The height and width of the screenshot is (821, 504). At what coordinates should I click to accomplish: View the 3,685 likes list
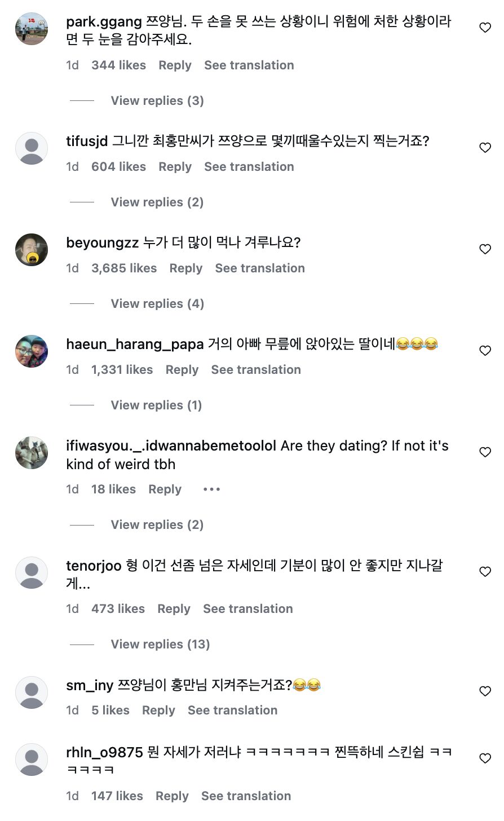click(124, 268)
